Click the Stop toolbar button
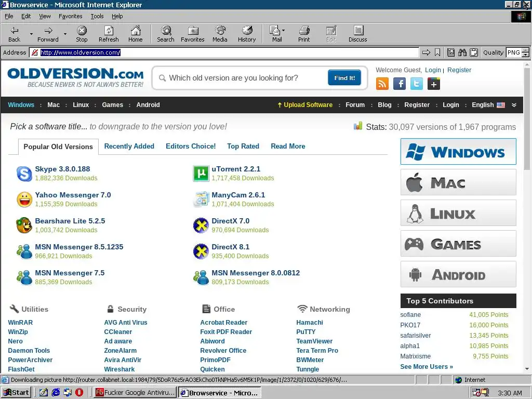Image resolution: width=532 pixels, height=399 pixels. [x=82, y=34]
